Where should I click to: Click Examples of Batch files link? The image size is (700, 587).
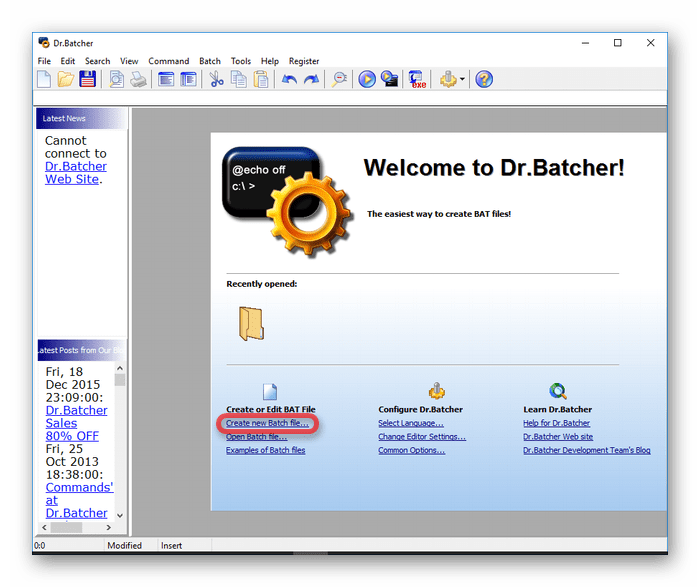point(266,450)
